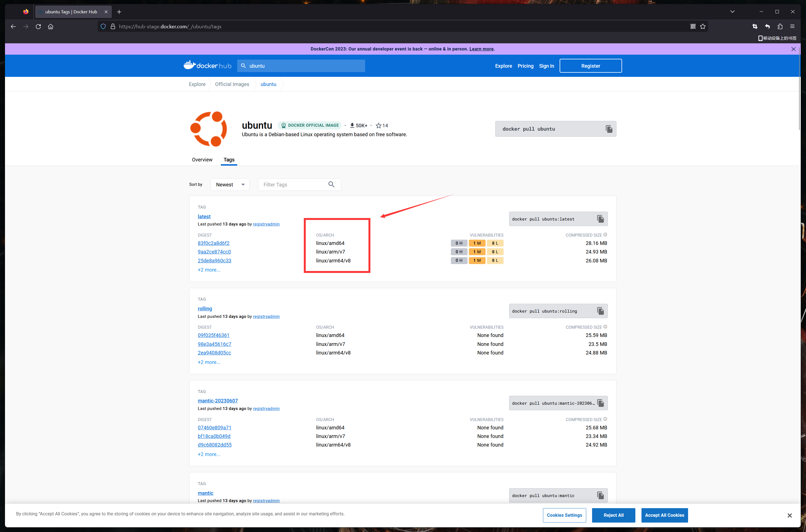
Task: Copy the docker pull ubuntu:rolling command
Action: (x=600, y=311)
